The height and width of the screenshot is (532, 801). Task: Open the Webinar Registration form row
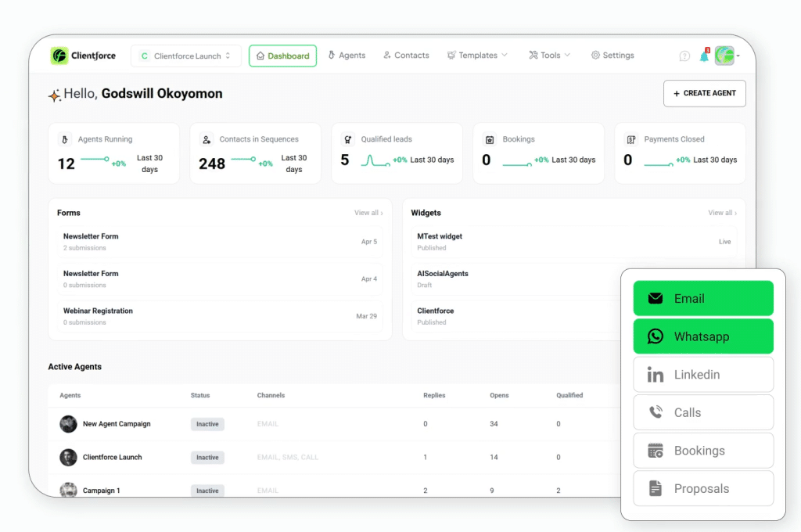pos(219,316)
